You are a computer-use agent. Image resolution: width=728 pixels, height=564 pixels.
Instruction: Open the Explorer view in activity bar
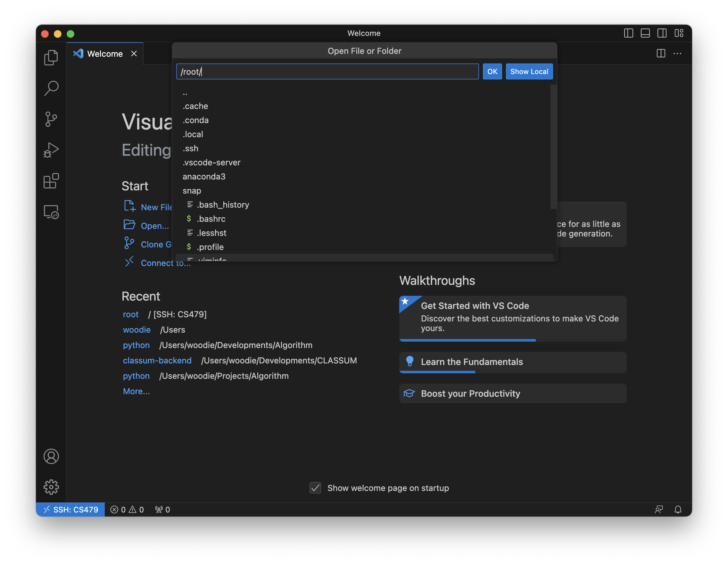pos(51,58)
